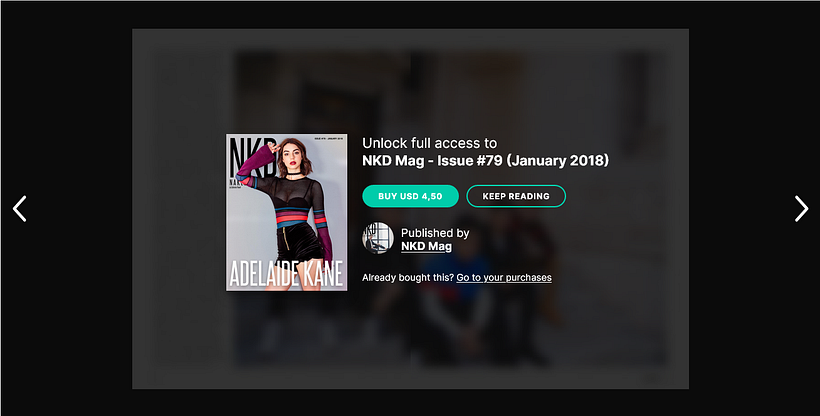The height and width of the screenshot is (416, 820).
Task: Click the ADELAIDE KANE name on cover
Action: coord(287,274)
